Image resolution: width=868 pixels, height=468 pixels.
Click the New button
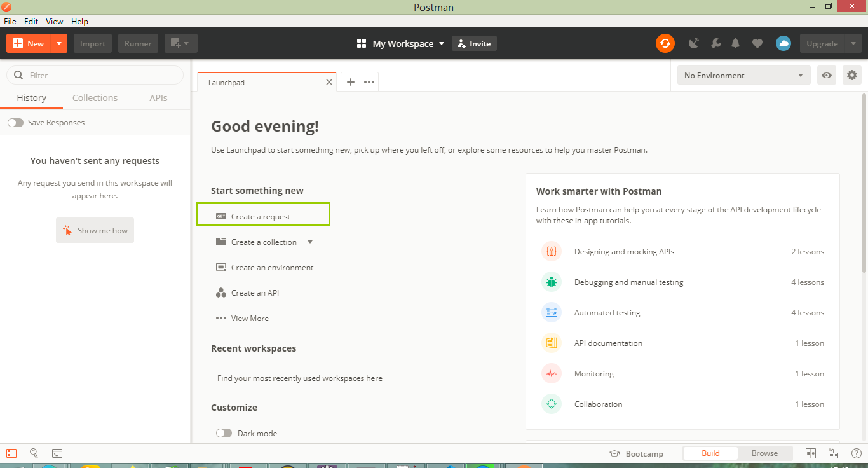pos(29,43)
